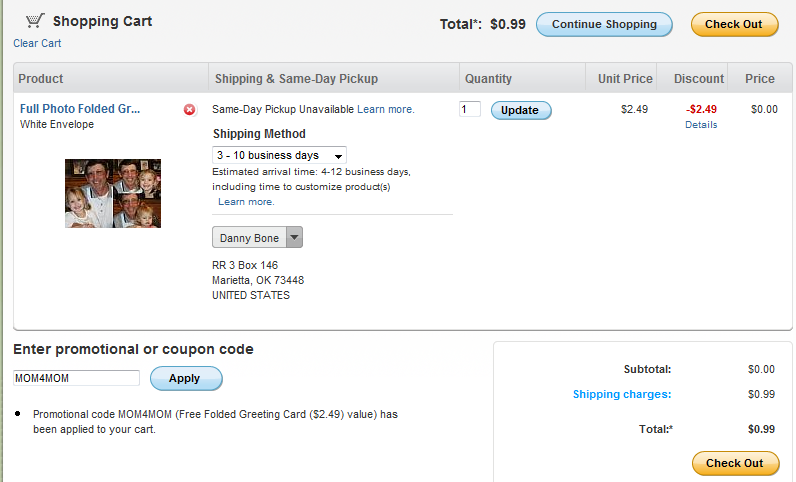This screenshot has width=796, height=482.
Task: Click the Product column header
Action: click(x=41, y=78)
